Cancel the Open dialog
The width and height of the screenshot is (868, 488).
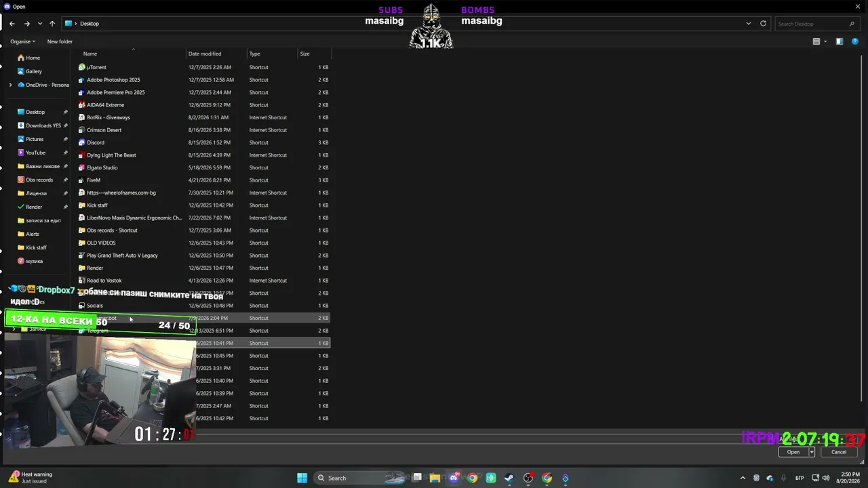point(839,452)
